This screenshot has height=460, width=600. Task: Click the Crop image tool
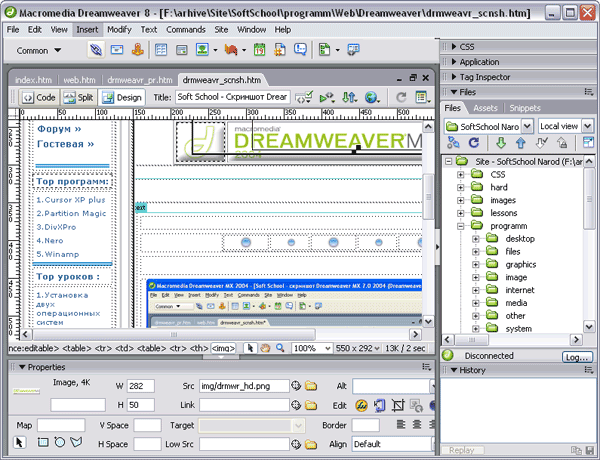pyautogui.click(x=398, y=406)
